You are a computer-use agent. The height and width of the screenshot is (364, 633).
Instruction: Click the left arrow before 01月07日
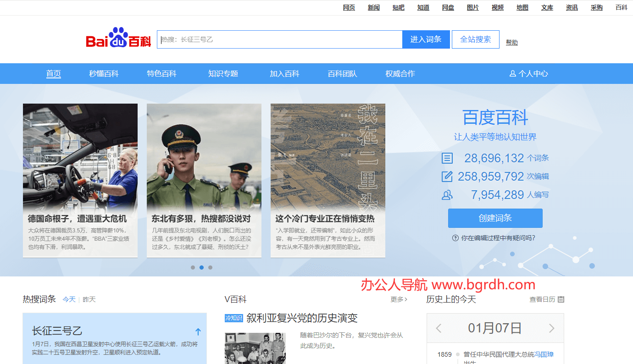coord(439,328)
